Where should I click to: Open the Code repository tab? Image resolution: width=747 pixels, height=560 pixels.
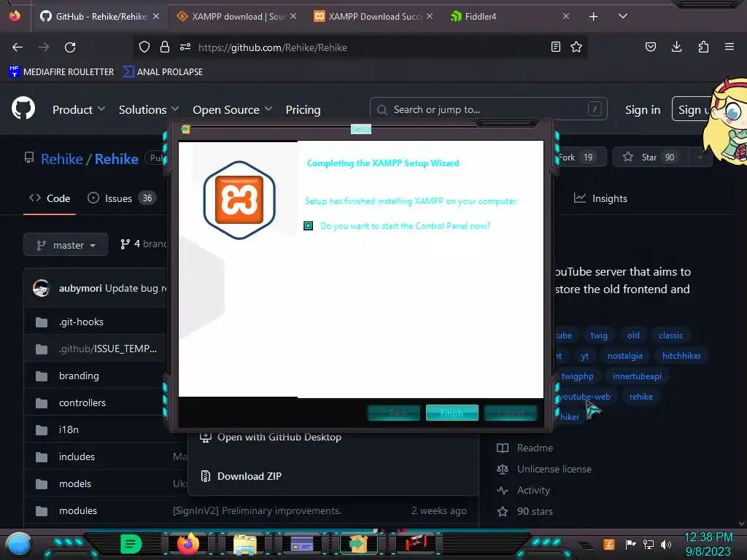coord(50,198)
